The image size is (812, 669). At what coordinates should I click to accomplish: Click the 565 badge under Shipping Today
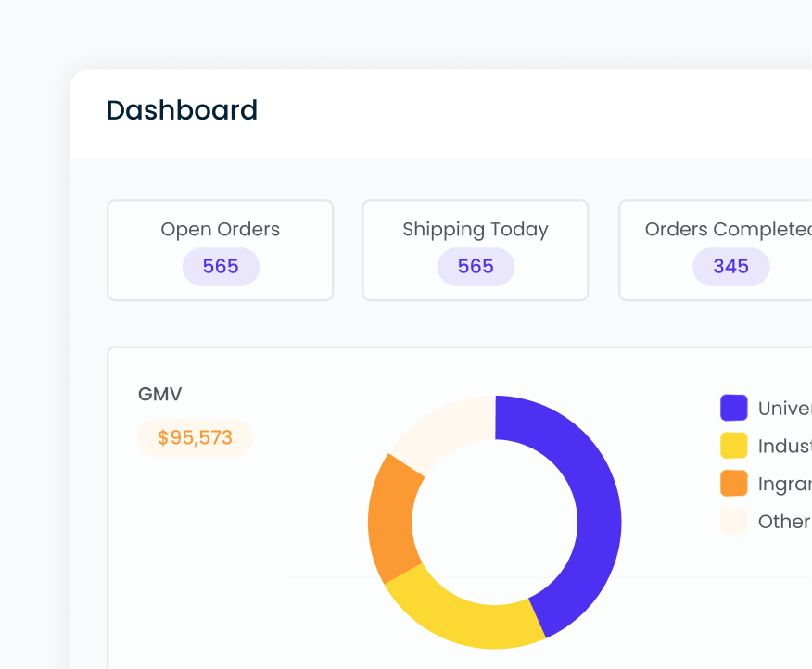click(x=475, y=266)
